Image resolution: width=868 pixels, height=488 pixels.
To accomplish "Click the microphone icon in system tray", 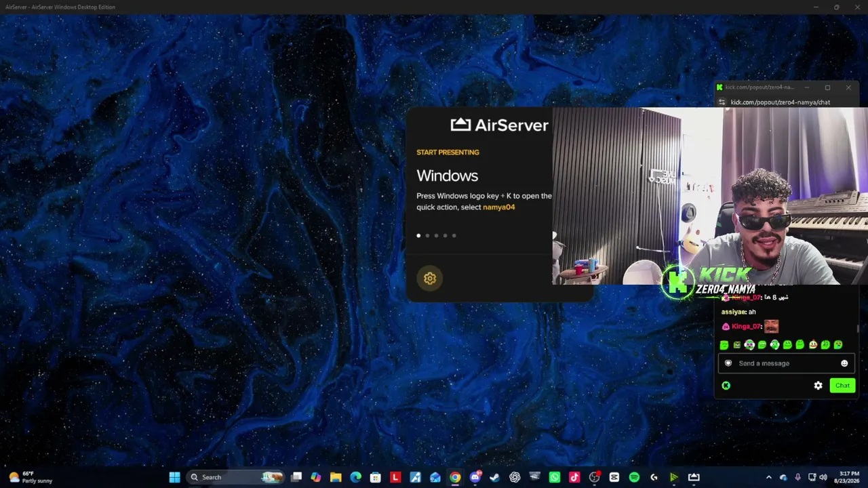I will point(797,477).
